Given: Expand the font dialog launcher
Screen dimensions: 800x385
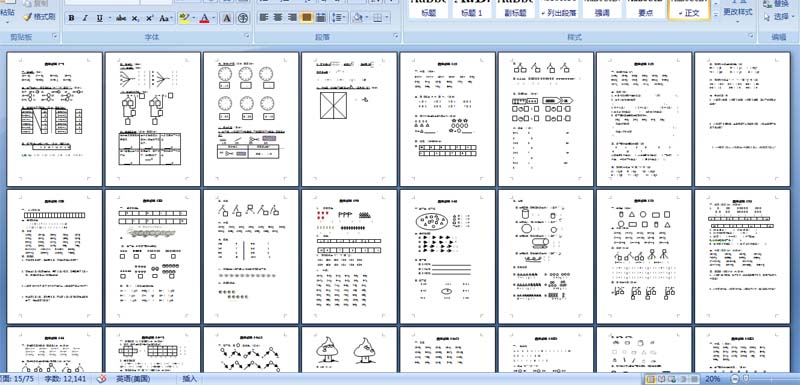Looking at the screenshot, I should 247,36.
